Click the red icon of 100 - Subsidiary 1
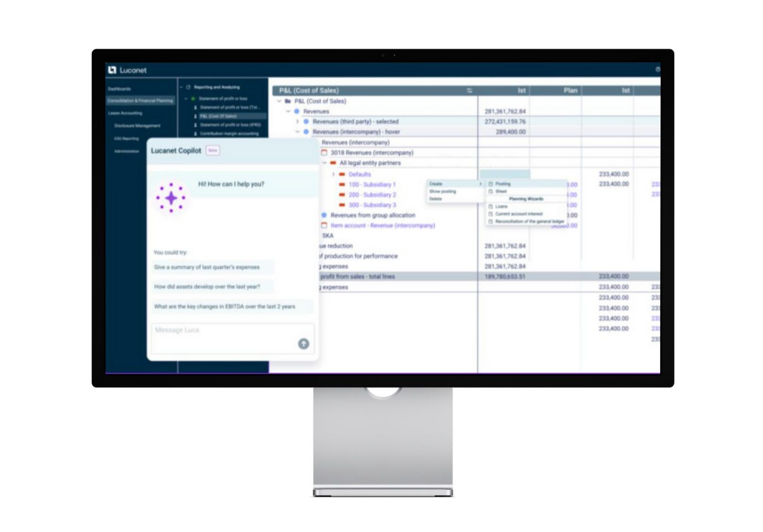 click(342, 185)
